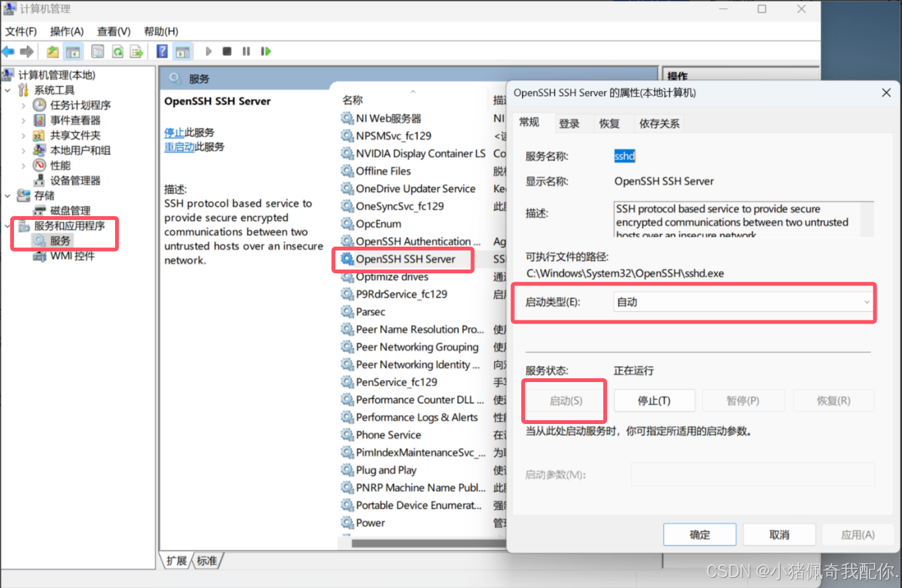Click the Refresh icon in the toolbar
The image size is (902, 588).
118,51
